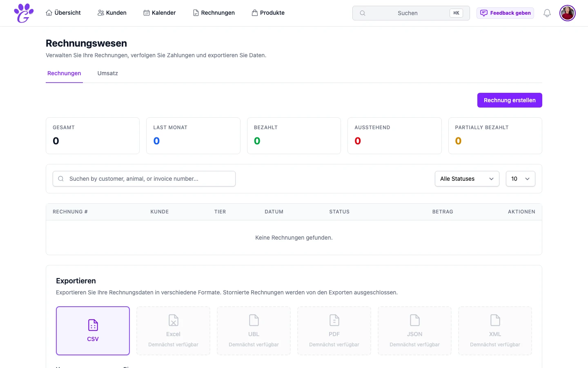Expand the Alle Statuses dropdown
This screenshot has width=588, height=368.
point(467,179)
